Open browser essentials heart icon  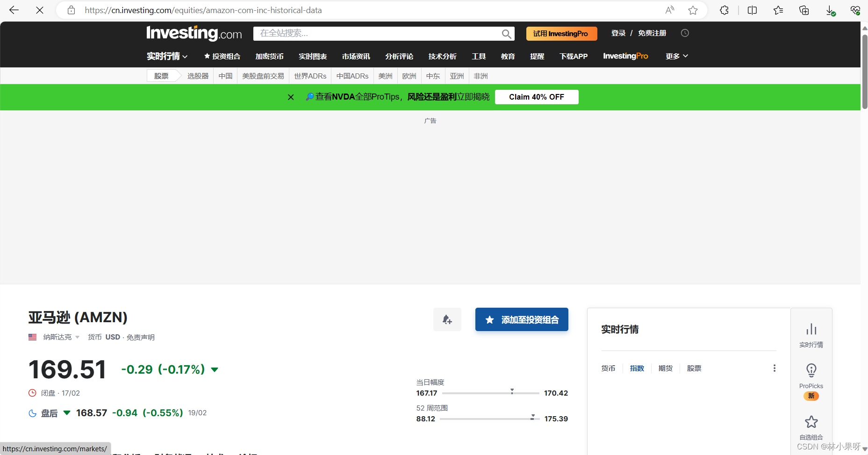tap(855, 10)
